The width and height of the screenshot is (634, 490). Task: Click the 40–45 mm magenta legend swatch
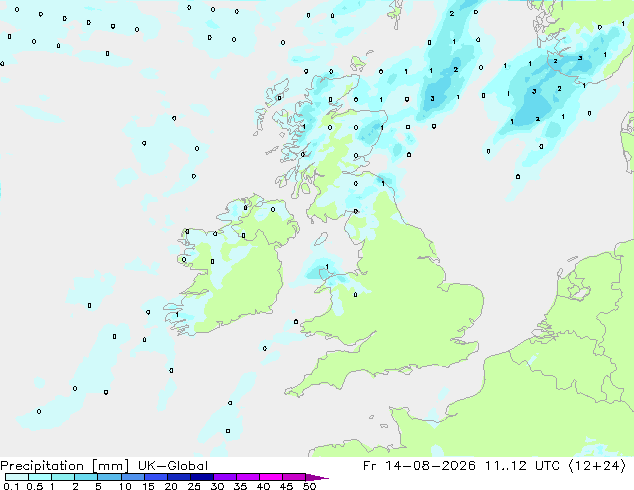[271, 477]
